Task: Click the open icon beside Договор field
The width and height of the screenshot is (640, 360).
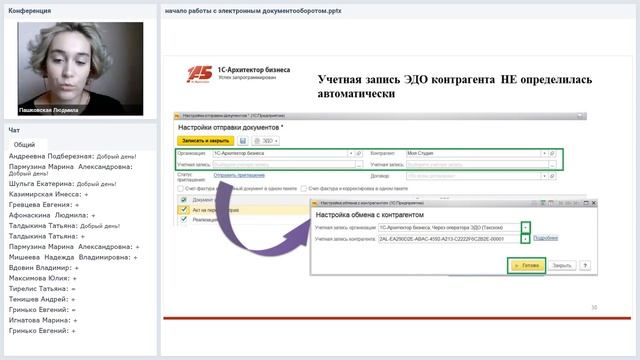Action: coord(552,176)
